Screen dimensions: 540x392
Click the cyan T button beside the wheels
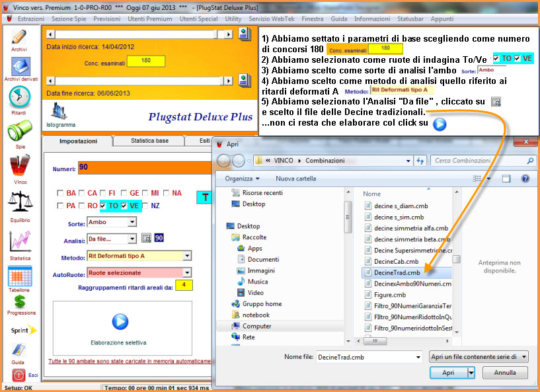pos(205,198)
